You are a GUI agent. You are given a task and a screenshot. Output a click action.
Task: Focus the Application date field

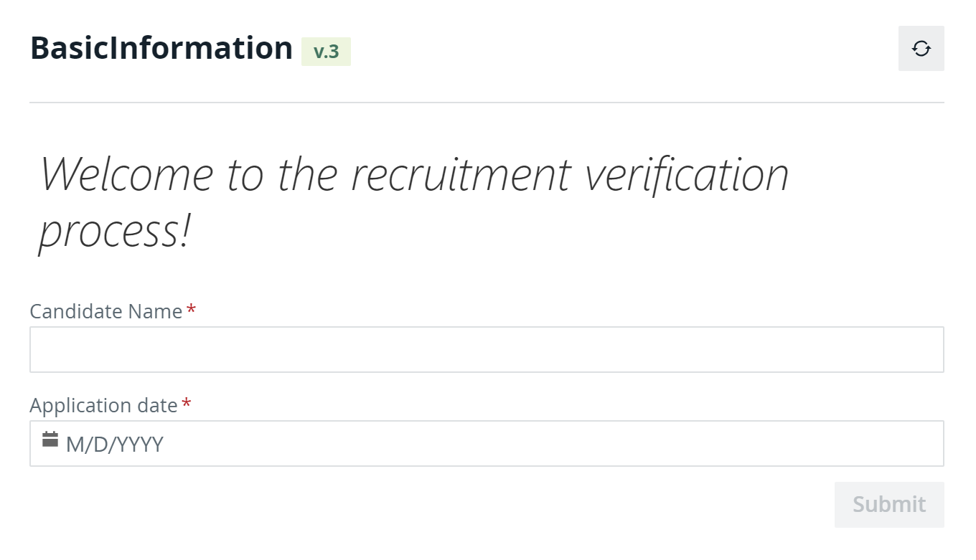click(487, 444)
